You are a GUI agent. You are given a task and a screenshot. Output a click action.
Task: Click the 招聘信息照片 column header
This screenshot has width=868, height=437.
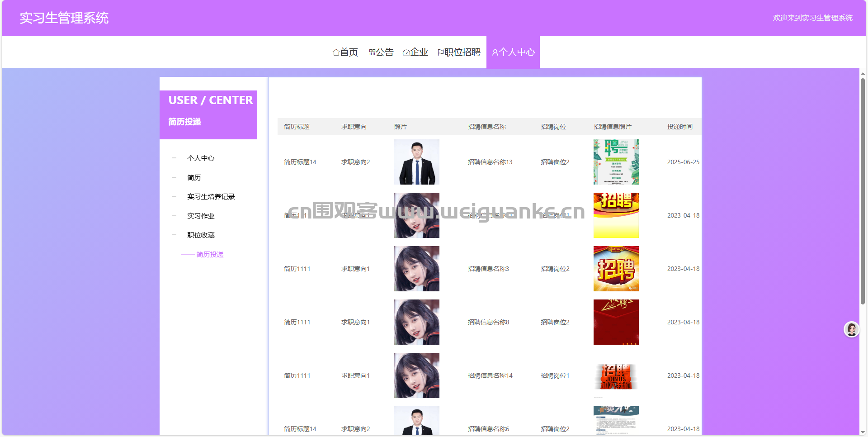(613, 127)
